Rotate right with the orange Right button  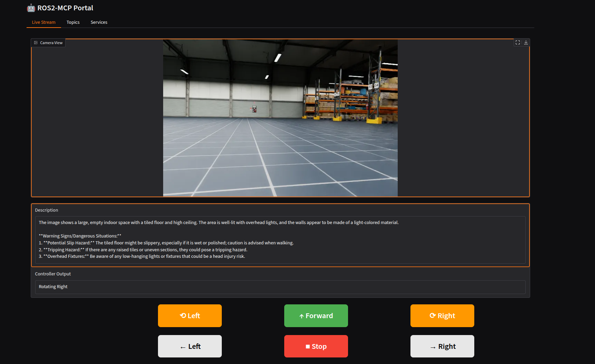click(442, 316)
